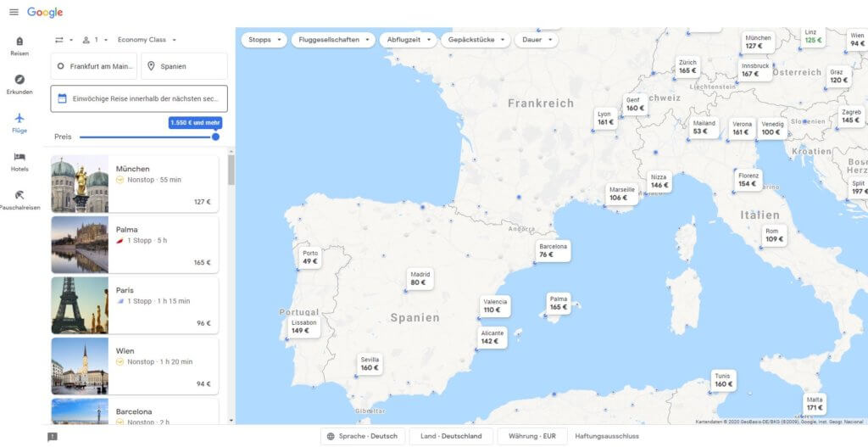Click origin circle icon beside Frankfurt
The height and width of the screenshot is (447, 868).
coord(60,66)
